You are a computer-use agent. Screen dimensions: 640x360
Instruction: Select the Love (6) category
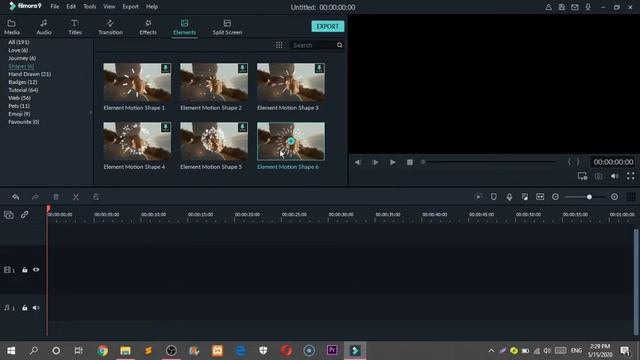pos(18,50)
